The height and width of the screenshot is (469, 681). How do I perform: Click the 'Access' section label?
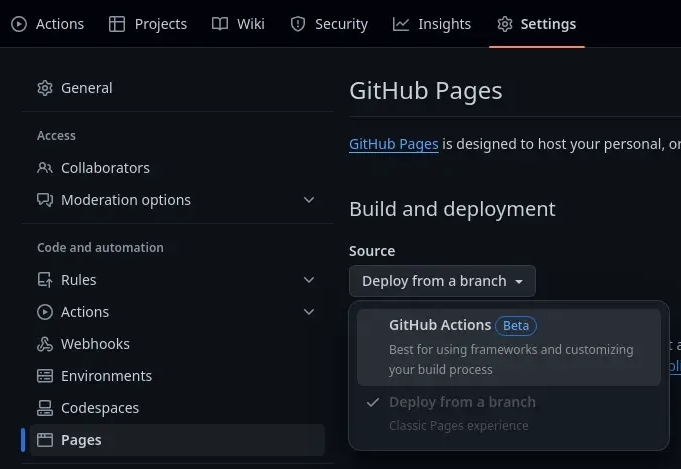click(x=56, y=135)
